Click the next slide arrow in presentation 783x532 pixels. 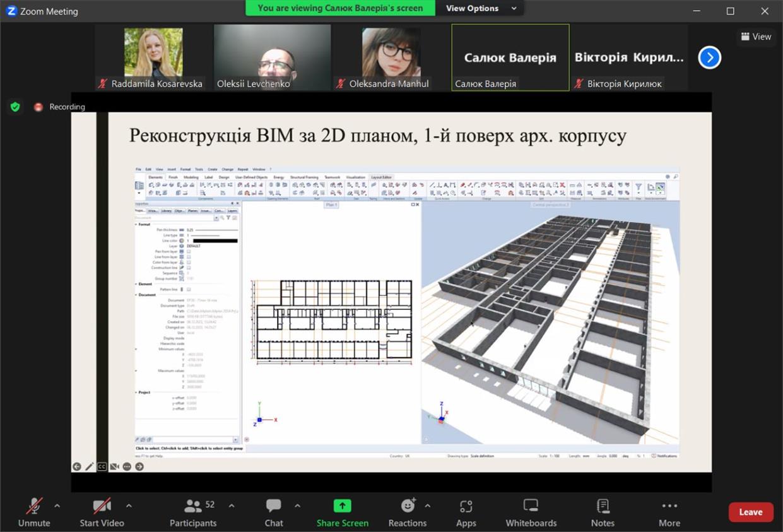pyautogui.click(x=139, y=466)
